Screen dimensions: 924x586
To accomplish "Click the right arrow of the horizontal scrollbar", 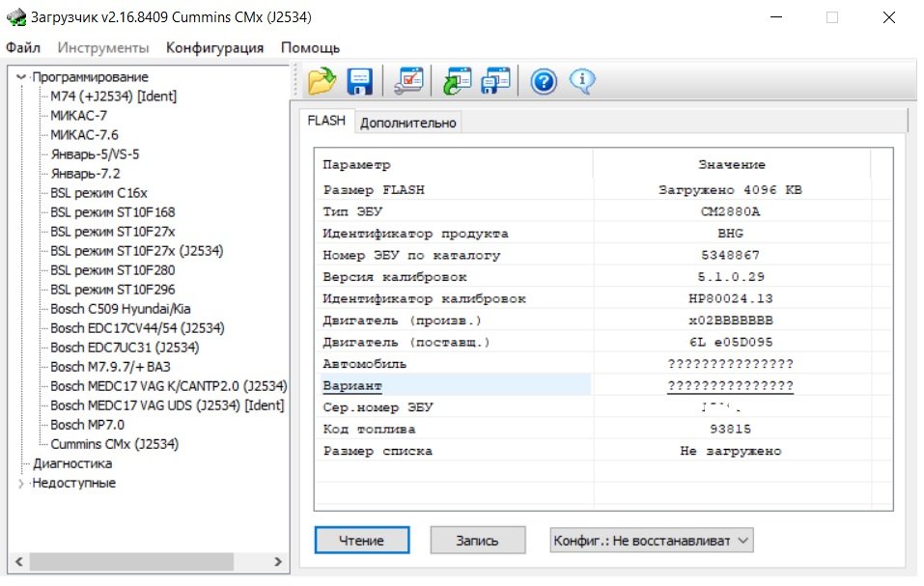I will [277, 561].
